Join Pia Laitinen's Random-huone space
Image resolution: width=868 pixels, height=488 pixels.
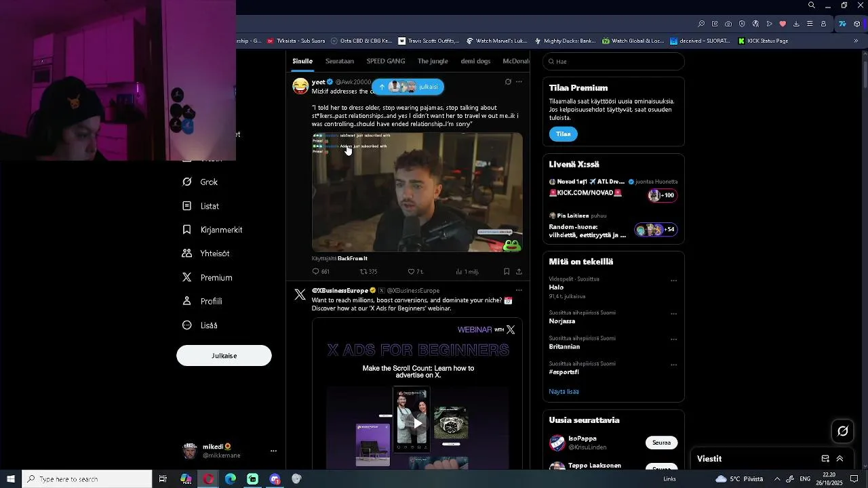point(613,227)
